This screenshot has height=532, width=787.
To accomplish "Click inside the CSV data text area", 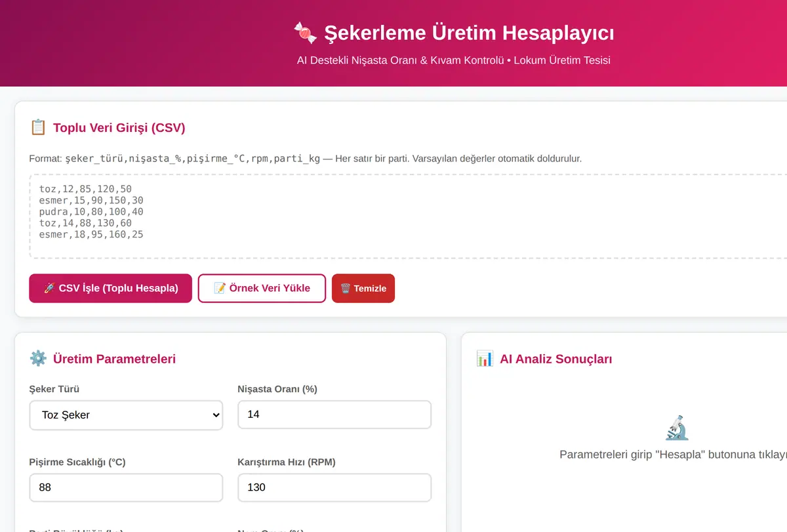I will (408, 216).
